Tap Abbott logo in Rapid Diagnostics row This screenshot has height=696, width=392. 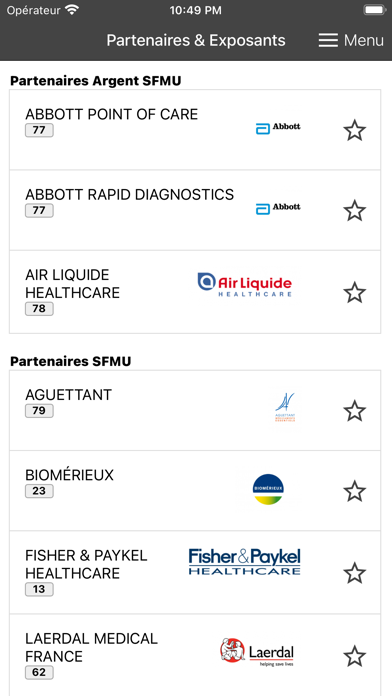[x=278, y=208]
